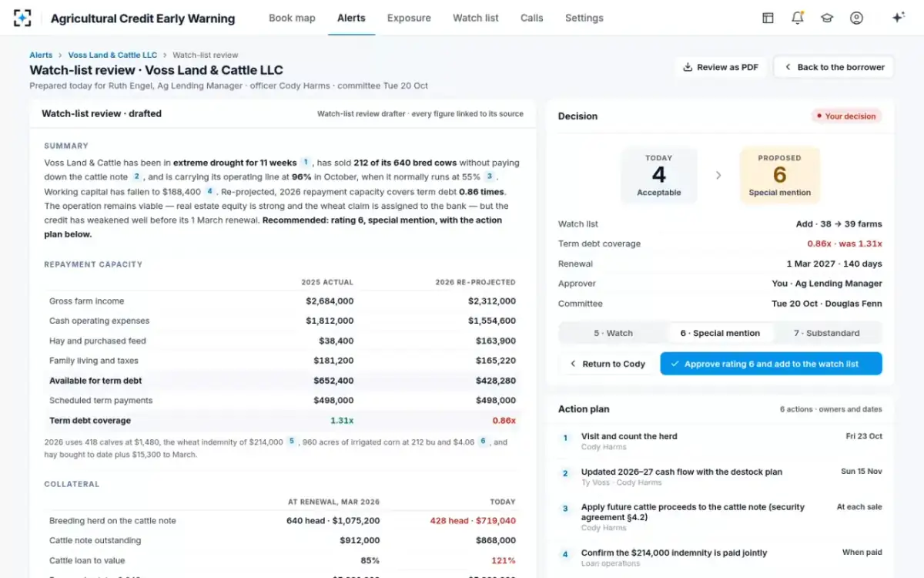Download Review as PDF
This screenshot has height=578, width=924.
pyautogui.click(x=721, y=67)
